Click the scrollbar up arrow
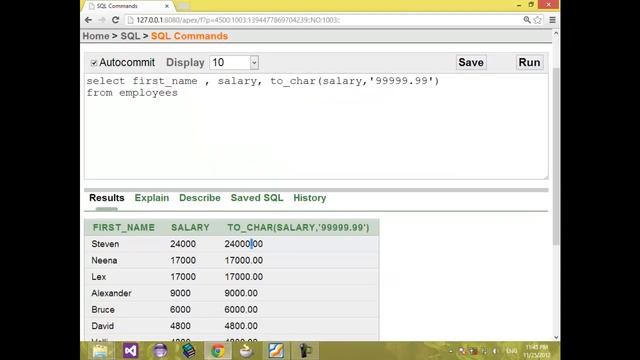Image resolution: width=640 pixels, height=360 pixels. (556, 34)
